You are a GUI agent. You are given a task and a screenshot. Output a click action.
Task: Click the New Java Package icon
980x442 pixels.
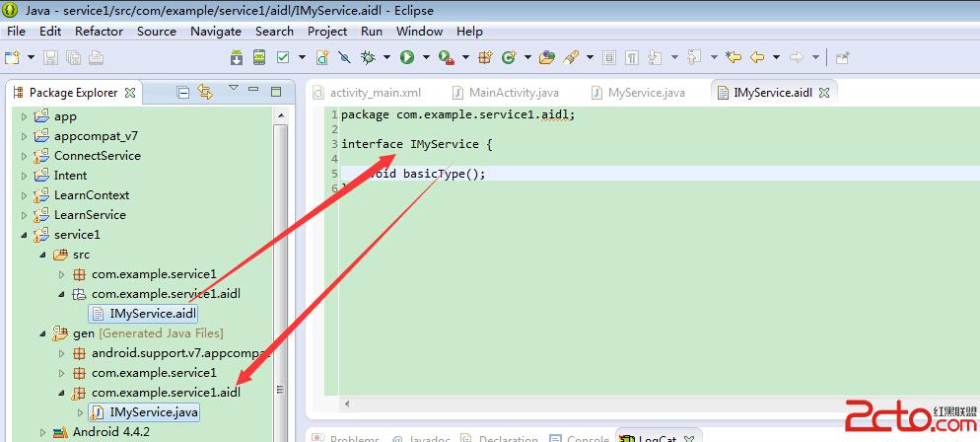pos(486,57)
